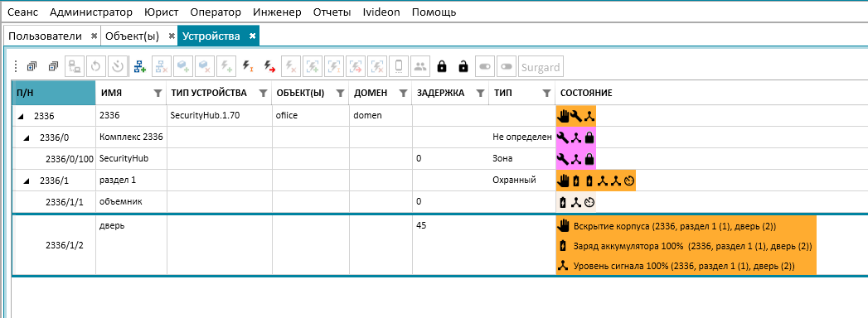Click the lightning bolt with red arrow icon
The height and width of the screenshot is (318, 868).
pyautogui.click(x=269, y=67)
